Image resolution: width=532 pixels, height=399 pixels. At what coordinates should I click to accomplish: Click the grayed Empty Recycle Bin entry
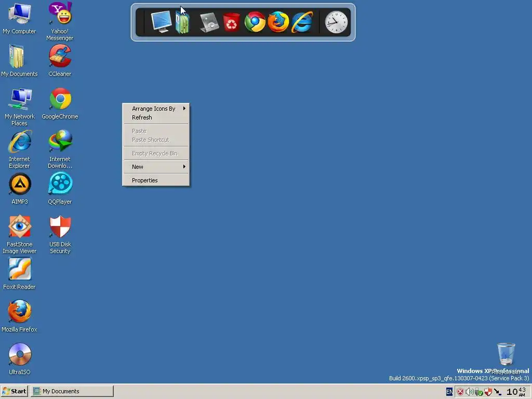(156, 153)
